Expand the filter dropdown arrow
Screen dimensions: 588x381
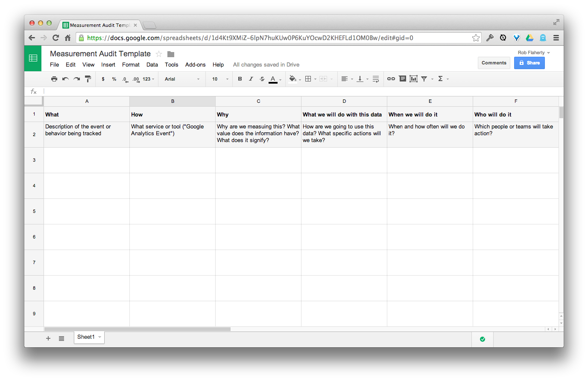[432, 79]
